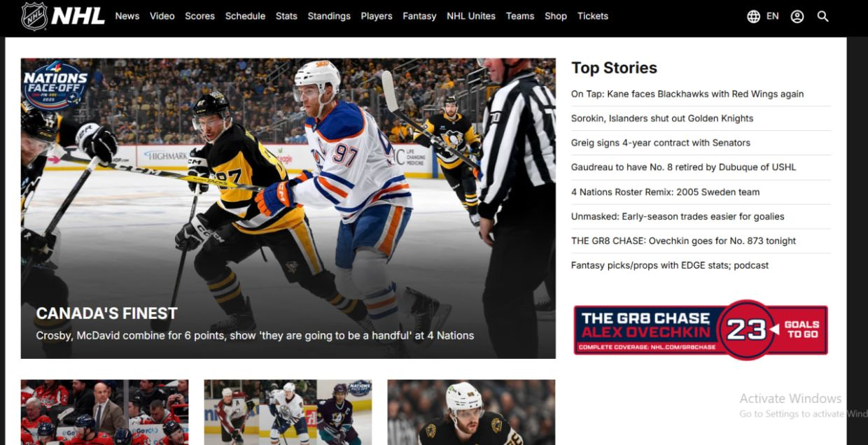Open the Scores menu item
Viewport: 868px width, 445px height.
[199, 16]
